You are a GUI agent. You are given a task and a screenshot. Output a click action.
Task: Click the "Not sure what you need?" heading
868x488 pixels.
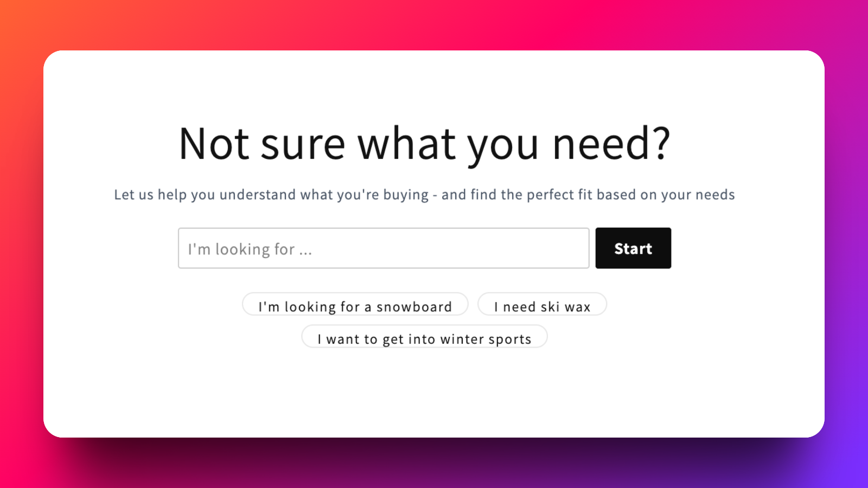pyautogui.click(x=425, y=144)
